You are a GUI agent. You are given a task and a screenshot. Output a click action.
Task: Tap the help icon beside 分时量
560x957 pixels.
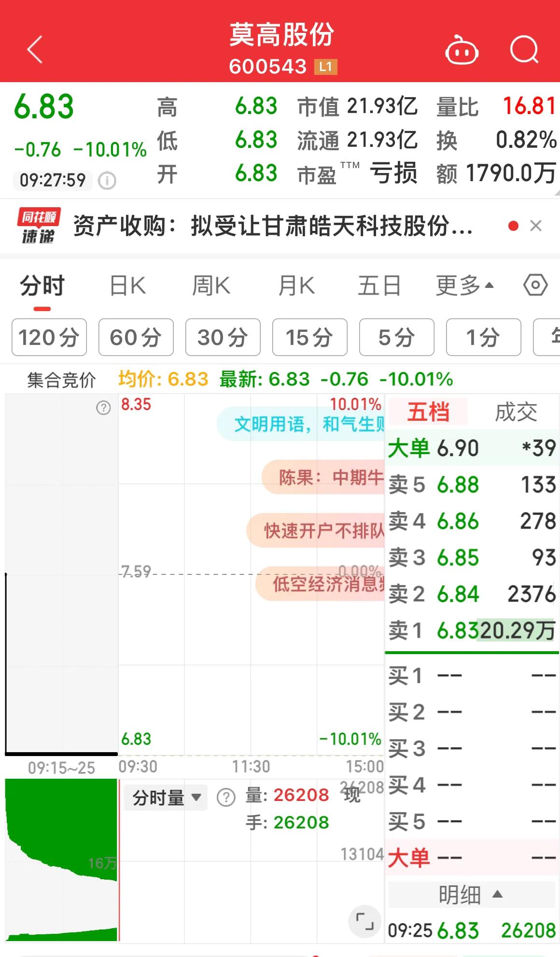[226, 797]
